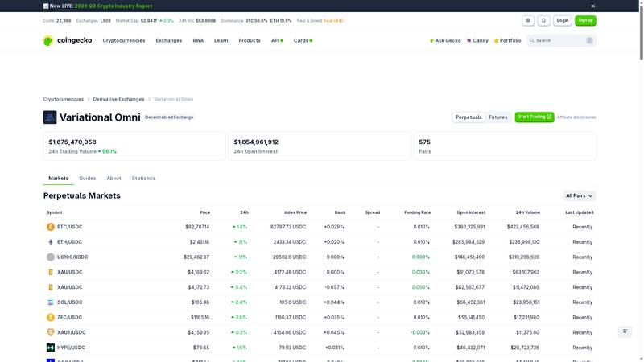Click the mobile app icon button

click(544, 21)
